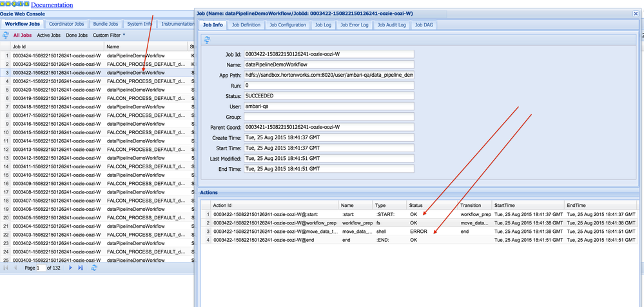Show only Active Jobs
The width and height of the screenshot is (644, 307).
pyautogui.click(x=49, y=35)
